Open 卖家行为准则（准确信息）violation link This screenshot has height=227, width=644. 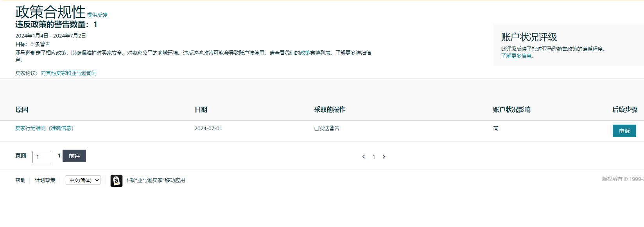[44, 128]
